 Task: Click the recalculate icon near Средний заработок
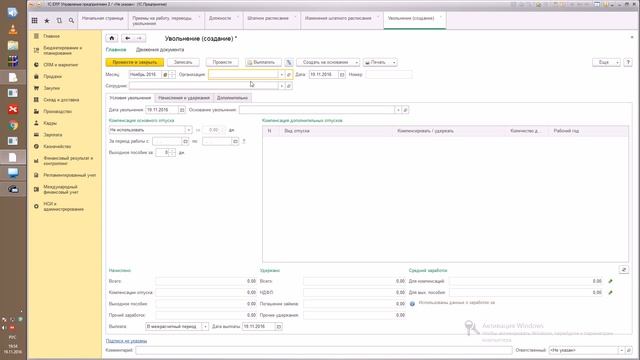click(624, 269)
